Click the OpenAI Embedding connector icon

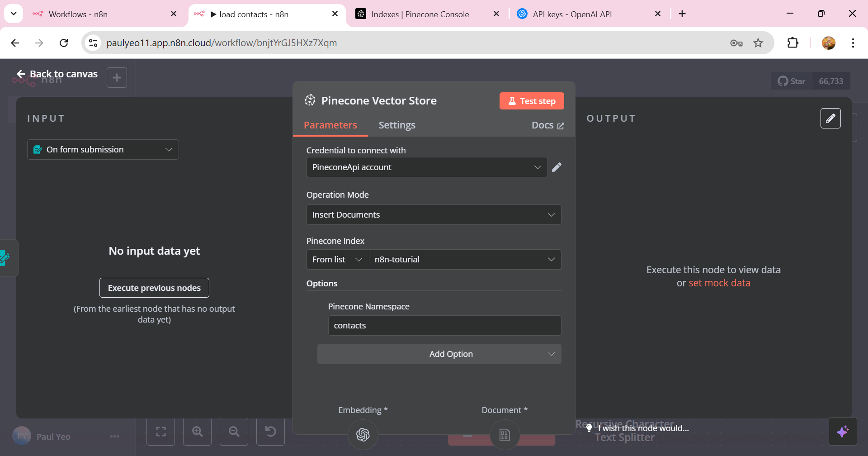tap(363, 435)
